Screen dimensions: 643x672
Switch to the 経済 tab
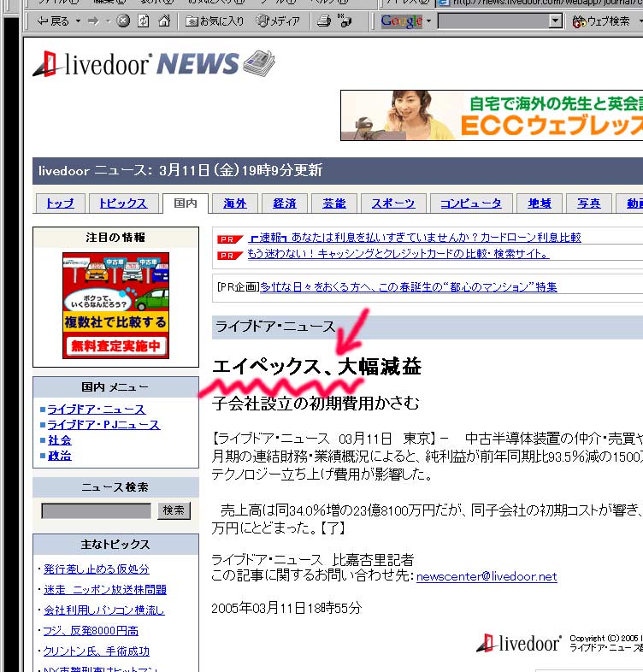click(285, 203)
